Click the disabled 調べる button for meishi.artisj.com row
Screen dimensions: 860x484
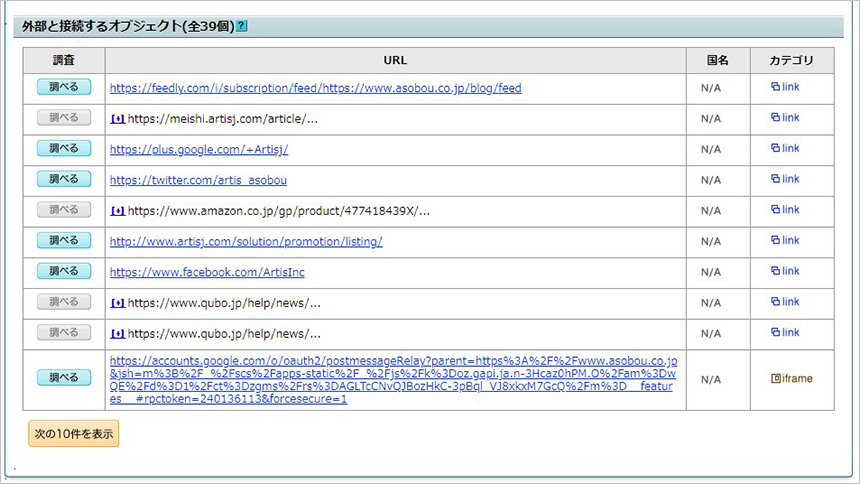point(64,117)
